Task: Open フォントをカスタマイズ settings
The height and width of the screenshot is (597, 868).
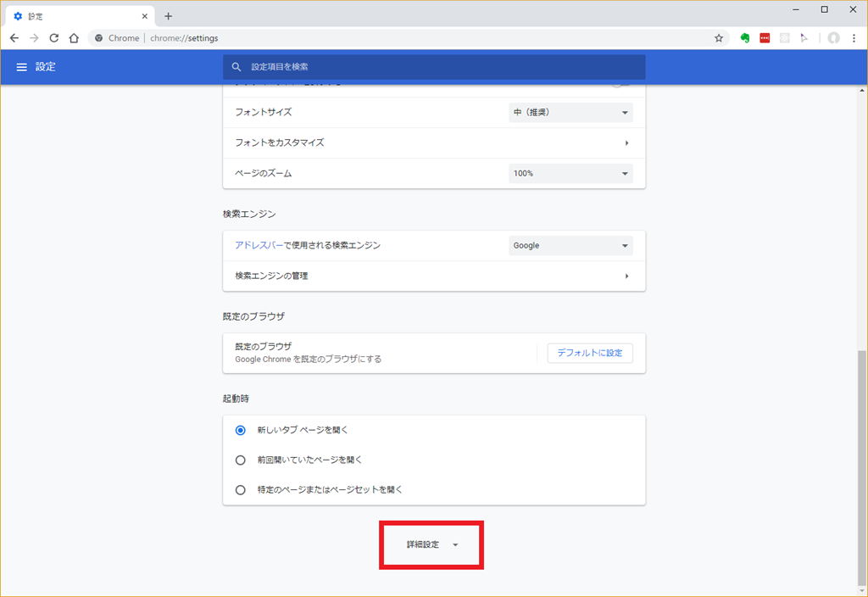Action: click(434, 142)
